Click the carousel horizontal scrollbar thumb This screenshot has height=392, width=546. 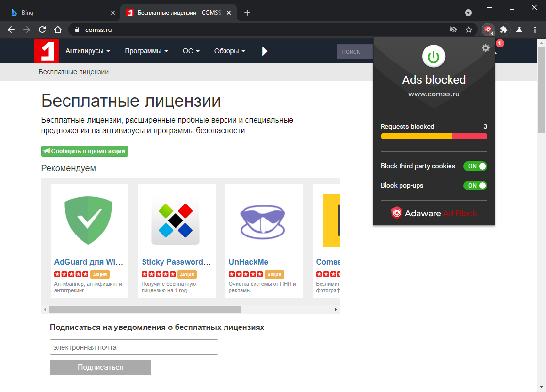click(145, 309)
